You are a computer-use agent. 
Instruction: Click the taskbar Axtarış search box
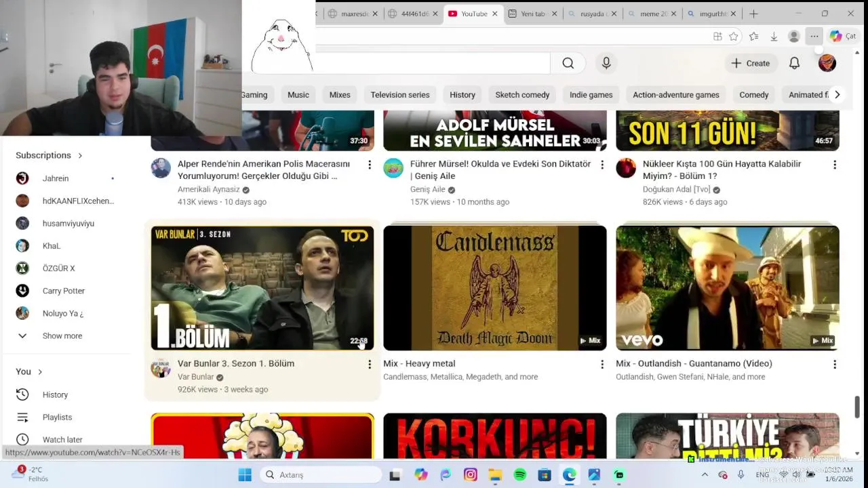tap(321, 475)
